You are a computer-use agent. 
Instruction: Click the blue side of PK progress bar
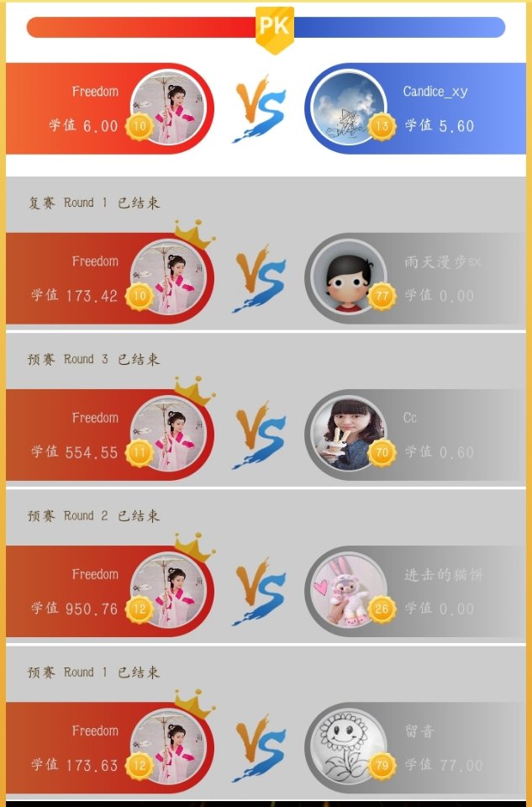click(399, 27)
